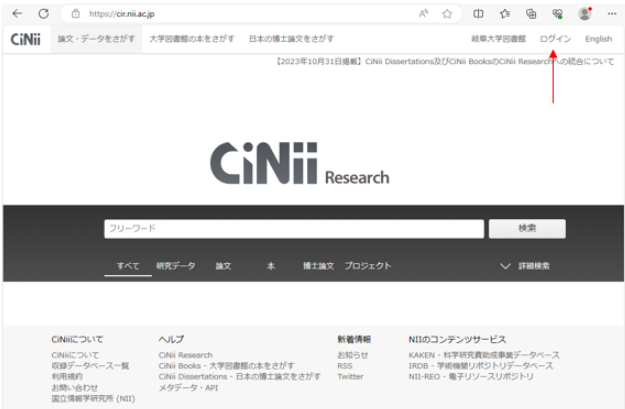
Task: Open footer link お問い合わせ
Action: coord(75,387)
